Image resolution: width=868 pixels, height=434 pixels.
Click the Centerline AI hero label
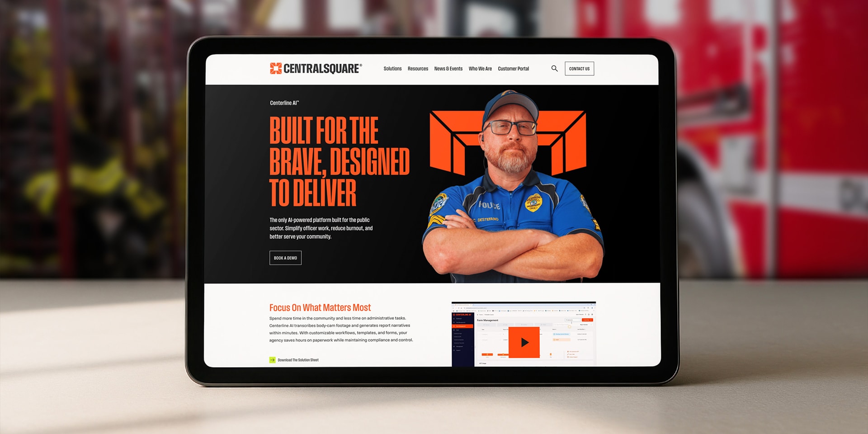[284, 103]
